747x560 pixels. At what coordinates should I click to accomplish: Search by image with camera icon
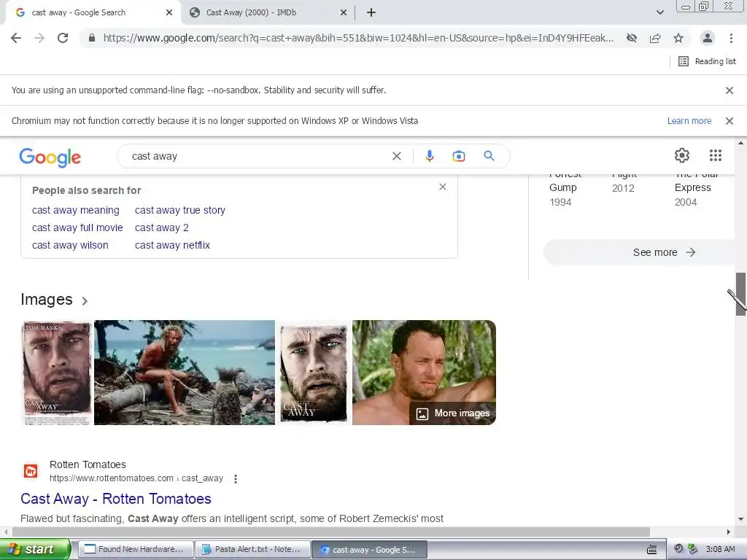[x=458, y=156]
